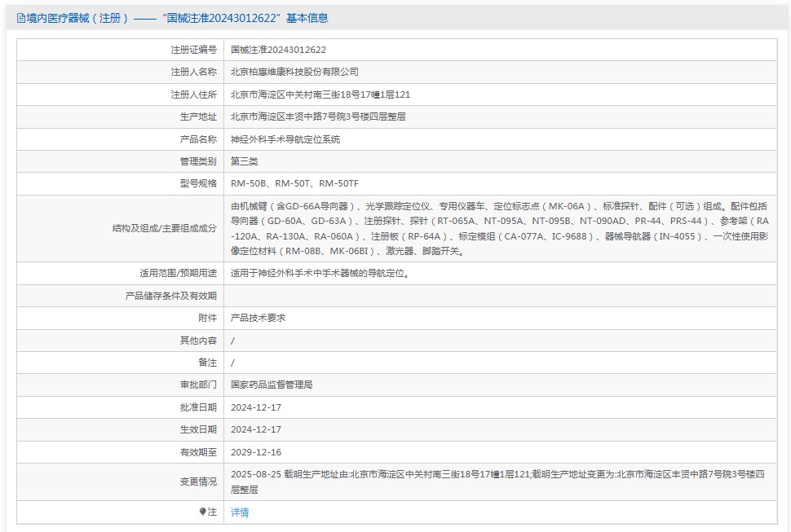The width and height of the screenshot is (791, 532).
Task: Click the 生效日期 value 2024-12-17
Action: point(256,429)
